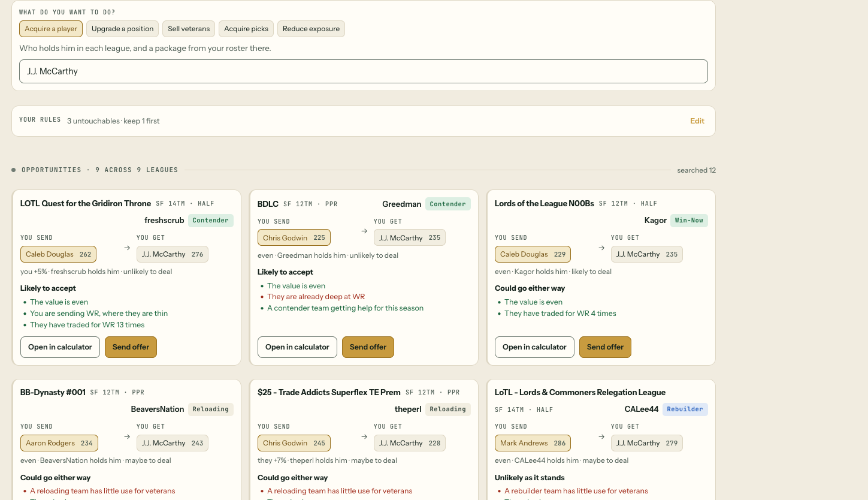The image size is (868, 500).
Task: Click Mark Andrews 286 player chip
Action: click(x=533, y=443)
